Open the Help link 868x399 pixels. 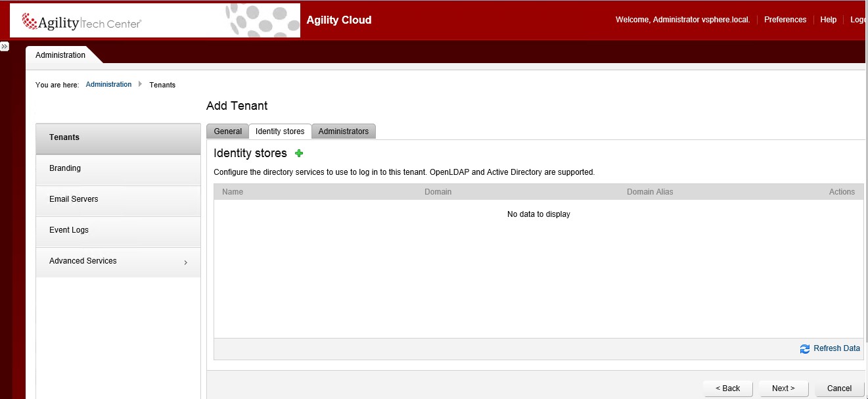pyautogui.click(x=828, y=20)
